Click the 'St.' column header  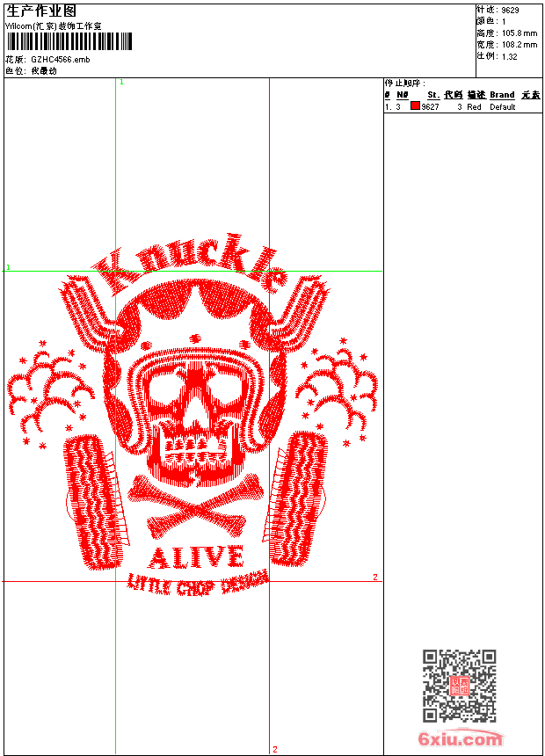433,95
